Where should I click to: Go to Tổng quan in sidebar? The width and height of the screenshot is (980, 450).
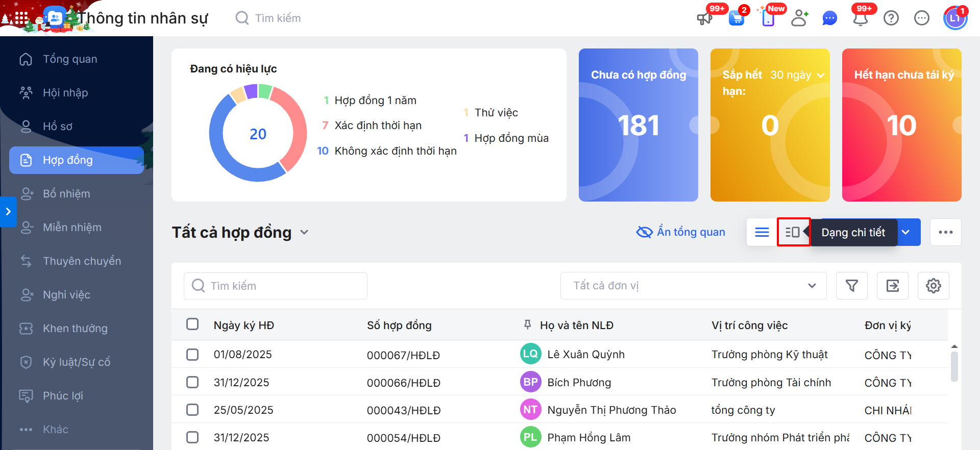point(77,59)
